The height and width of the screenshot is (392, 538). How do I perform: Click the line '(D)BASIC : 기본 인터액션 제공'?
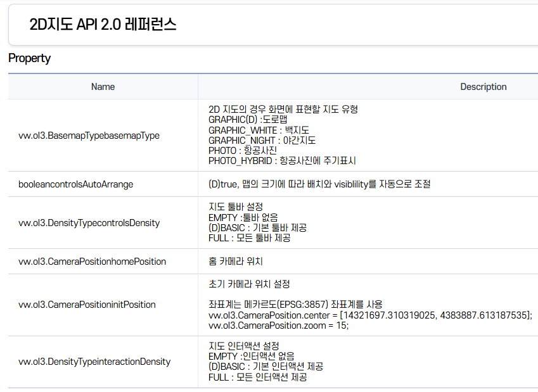click(266, 367)
